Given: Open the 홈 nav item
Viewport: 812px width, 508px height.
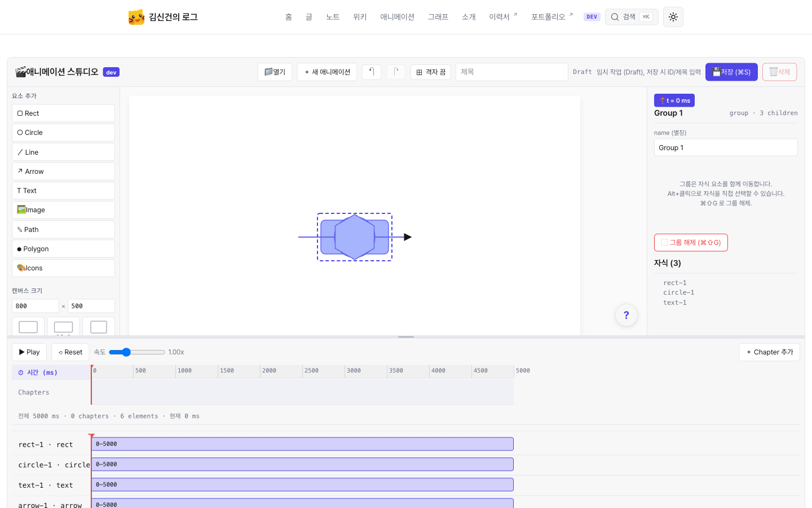Looking at the screenshot, I should pos(289,17).
